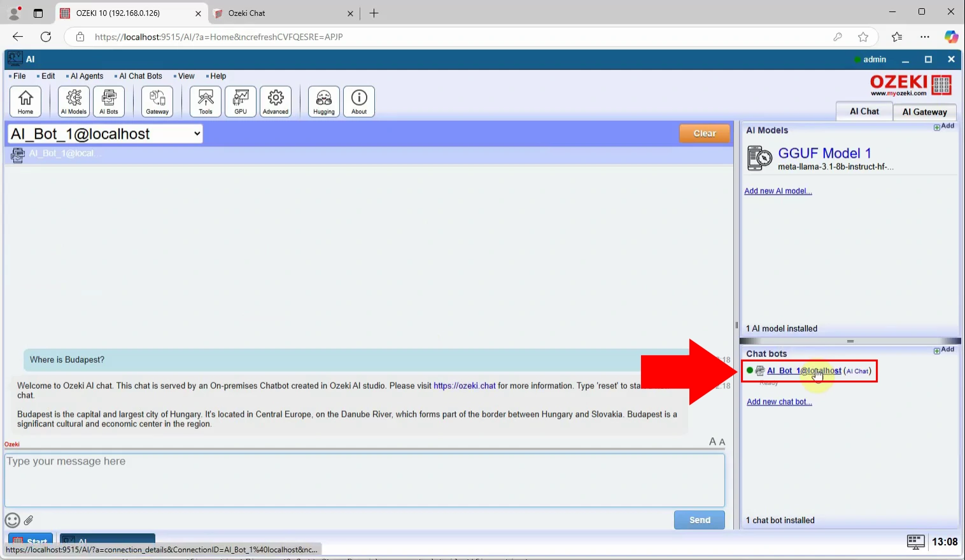Open the Help menu
The width and height of the screenshot is (965, 560).
[x=218, y=76]
